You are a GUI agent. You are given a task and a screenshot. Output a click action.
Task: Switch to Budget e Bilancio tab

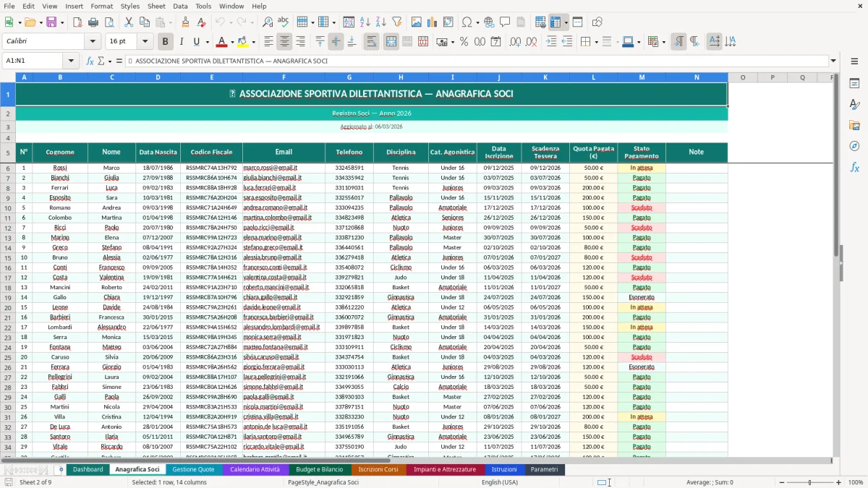coord(320,469)
